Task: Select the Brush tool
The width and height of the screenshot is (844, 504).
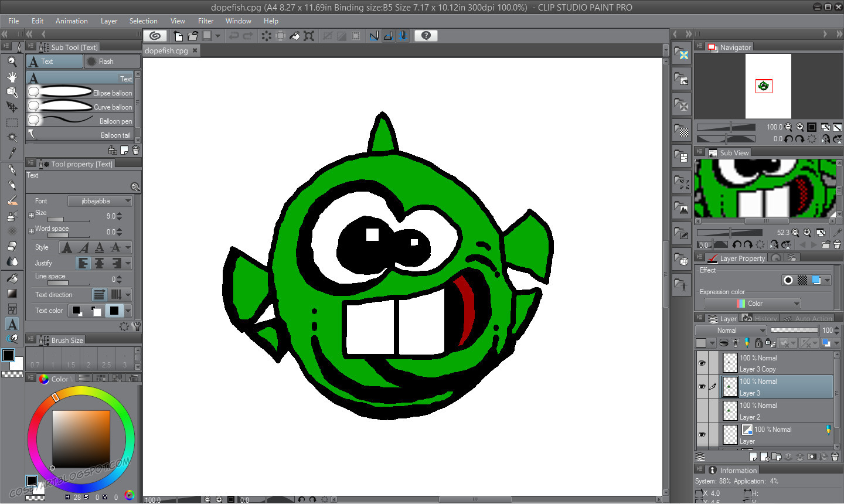Action: pos(12,200)
